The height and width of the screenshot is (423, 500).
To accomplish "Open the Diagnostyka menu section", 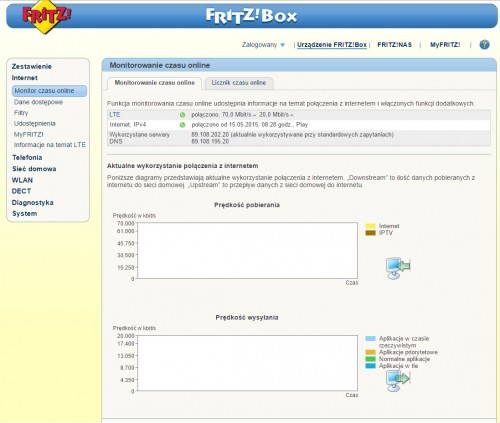I will point(33,202).
